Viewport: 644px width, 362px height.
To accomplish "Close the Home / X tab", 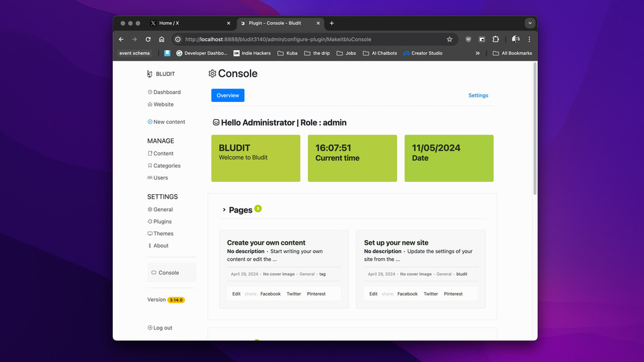I will [x=229, y=24].
